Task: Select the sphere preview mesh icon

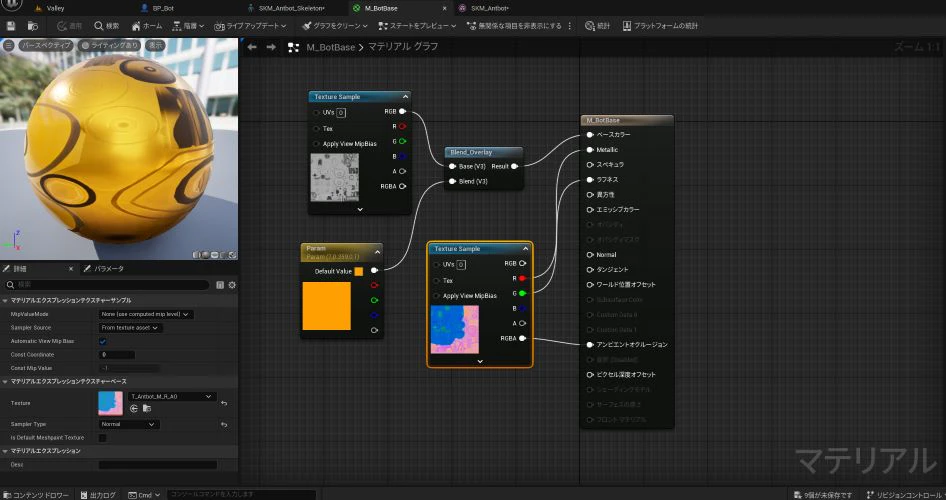Action: tap(205, 255)
